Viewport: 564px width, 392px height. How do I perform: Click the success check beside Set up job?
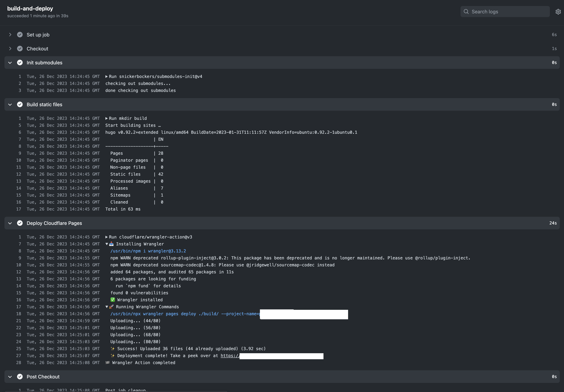20,35
